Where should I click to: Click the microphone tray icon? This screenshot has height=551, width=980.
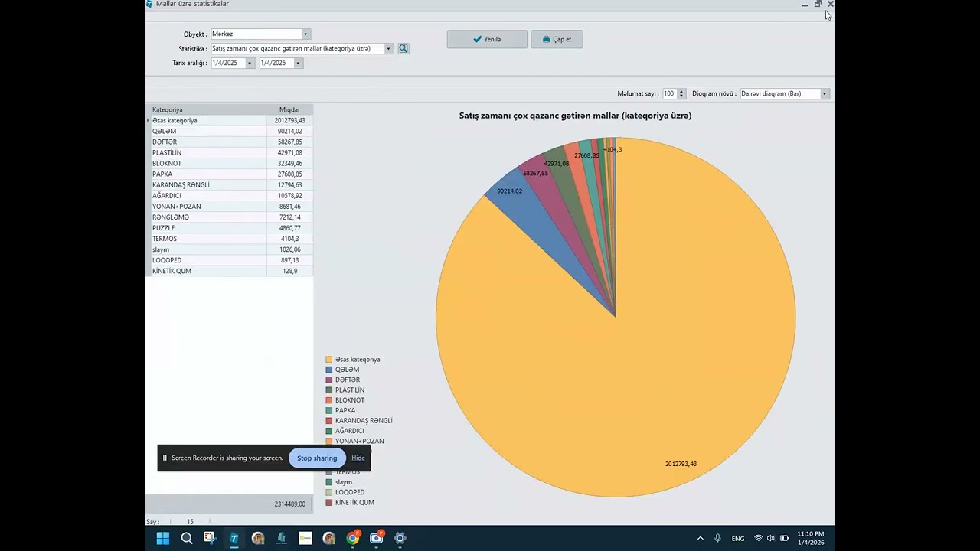pyautogui.click(x=717, y=538)
